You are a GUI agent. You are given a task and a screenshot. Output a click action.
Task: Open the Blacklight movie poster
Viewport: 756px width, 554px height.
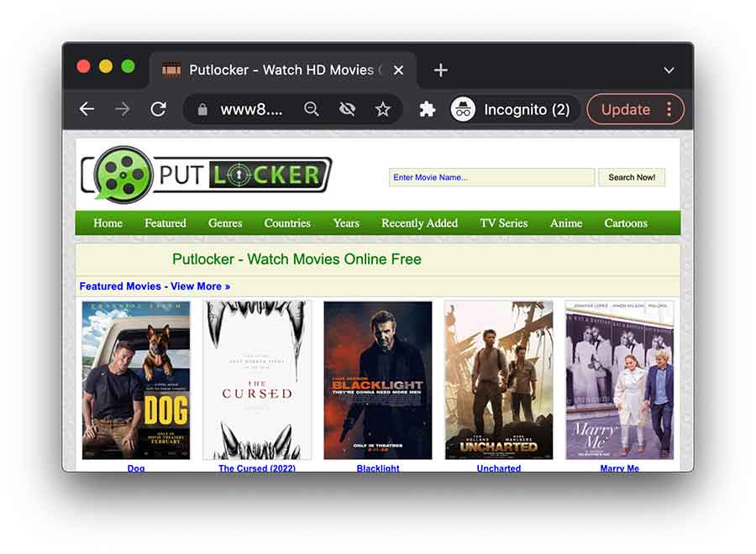click(378, 380)
